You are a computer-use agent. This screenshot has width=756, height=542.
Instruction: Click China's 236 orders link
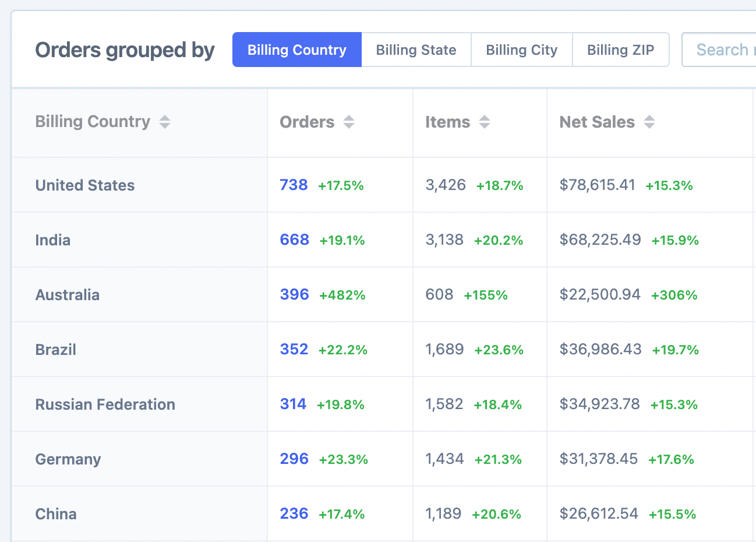pos(294,513)
